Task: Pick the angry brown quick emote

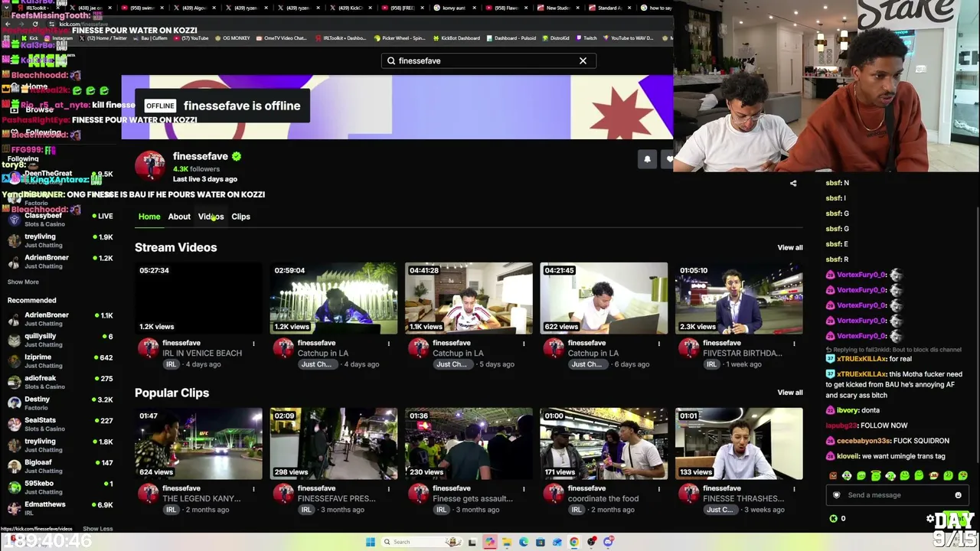Action: point(833,476)
